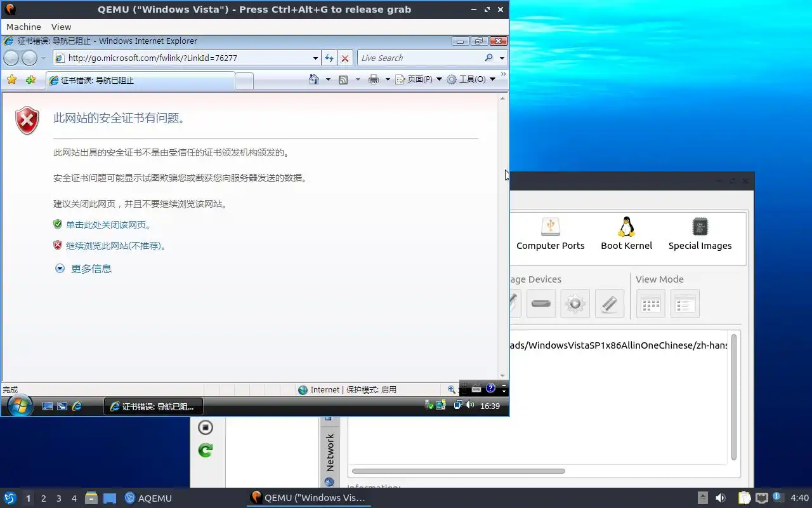Refresh the page with the IE refresh icon
The width and height of the screenshot is (812, 508).
329,58
